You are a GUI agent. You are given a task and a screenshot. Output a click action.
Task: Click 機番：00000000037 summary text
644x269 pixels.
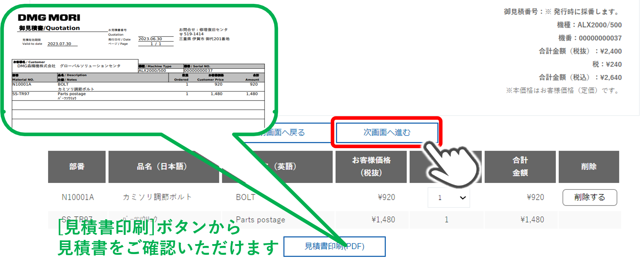pos(590,38)
